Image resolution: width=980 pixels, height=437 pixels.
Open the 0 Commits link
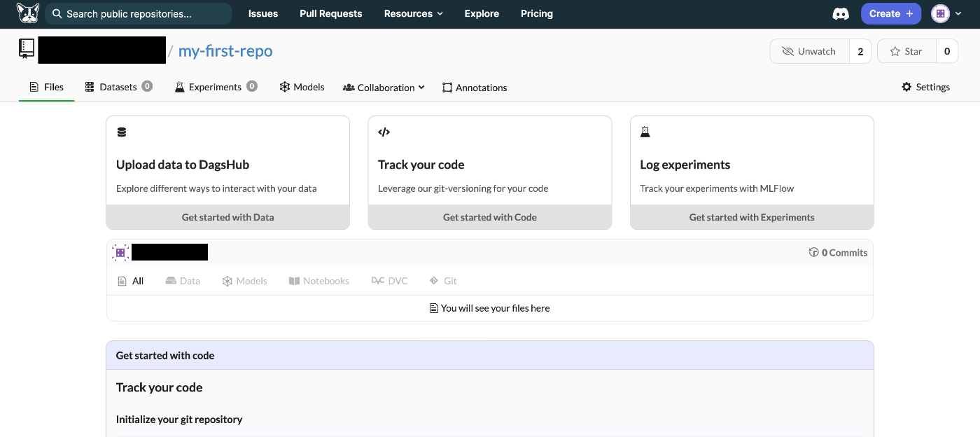(838, 252)
